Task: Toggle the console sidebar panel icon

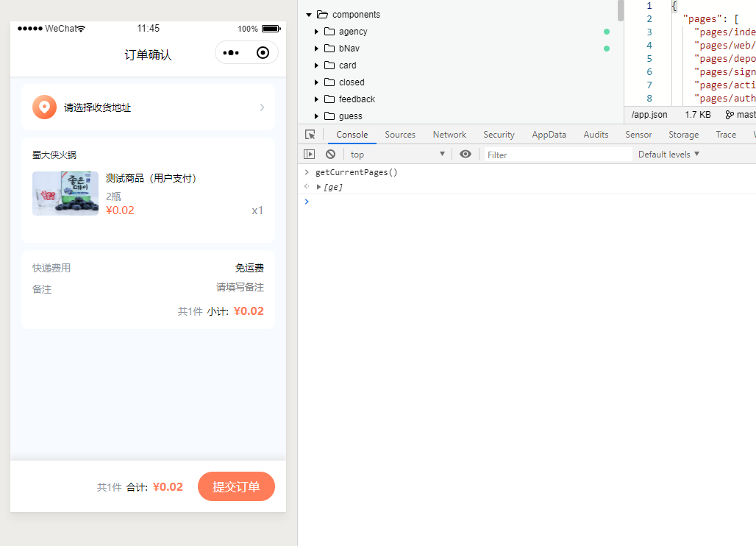Action: point(309,155)
